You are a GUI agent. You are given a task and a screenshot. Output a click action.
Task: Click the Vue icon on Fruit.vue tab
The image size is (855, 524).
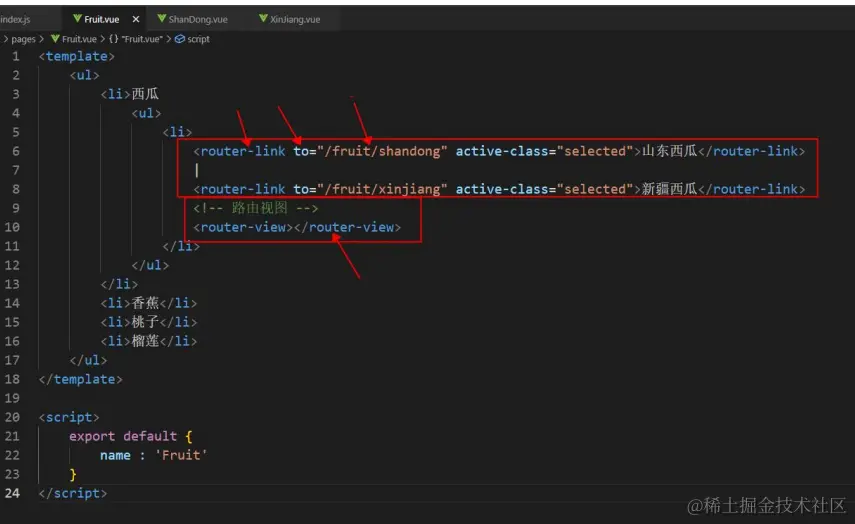pyautogui.click(x=77, y=19)
